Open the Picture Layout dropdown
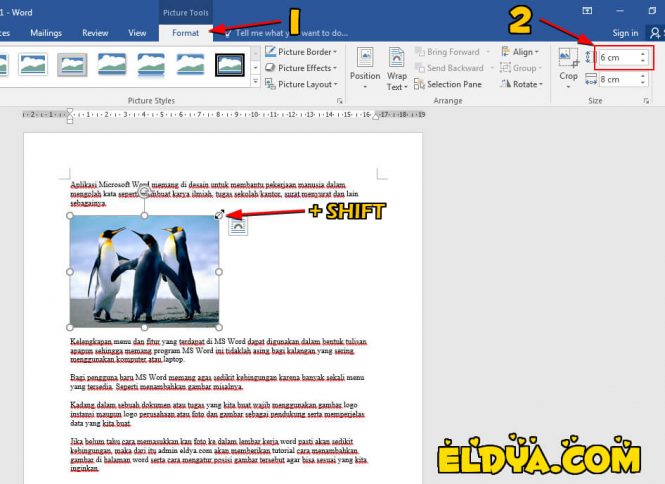This screenshot has width=665, height=484. click(x=301, y=84)
